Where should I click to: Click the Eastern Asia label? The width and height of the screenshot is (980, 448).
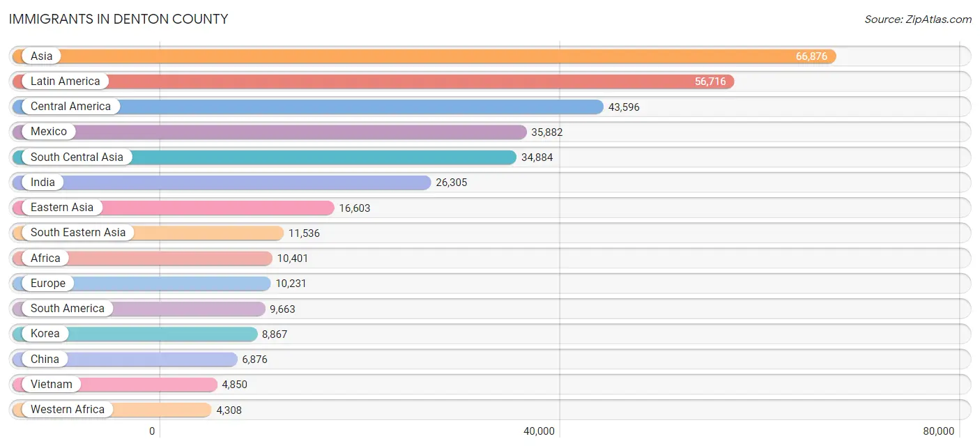62,208
